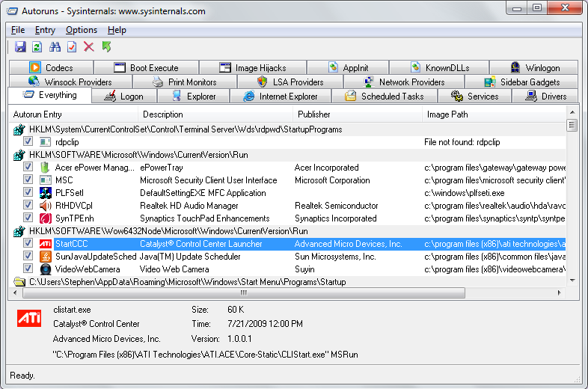Click the Publisher column header
This screenshot has width=588, height=389.
coord(314,114)
